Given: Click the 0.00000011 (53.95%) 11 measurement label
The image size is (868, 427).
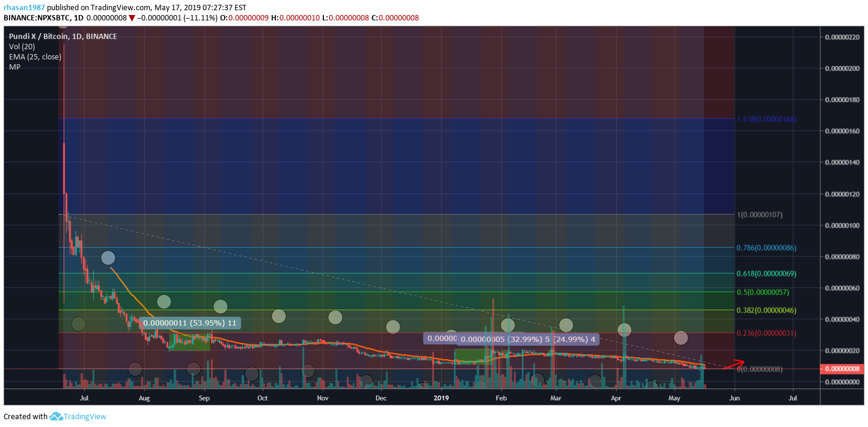Looking at the screenshot, I should [190, 323].
